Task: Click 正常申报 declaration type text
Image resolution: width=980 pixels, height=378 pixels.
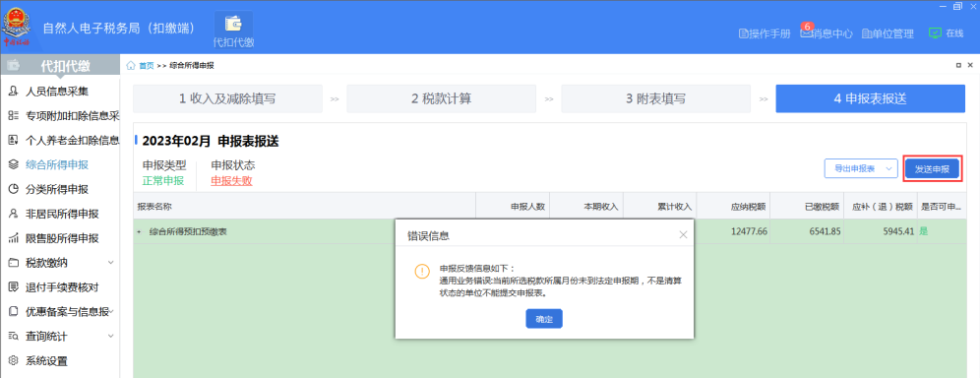Action: coord(163,181)
